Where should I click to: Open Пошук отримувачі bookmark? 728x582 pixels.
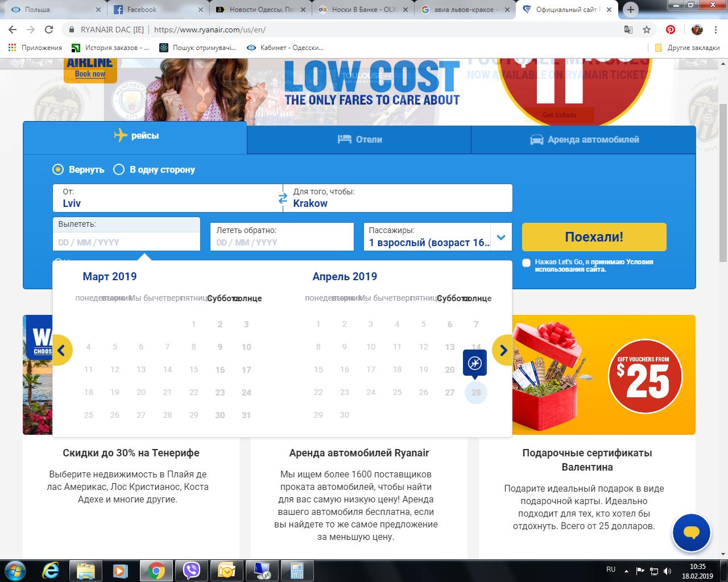click(198, 48)
